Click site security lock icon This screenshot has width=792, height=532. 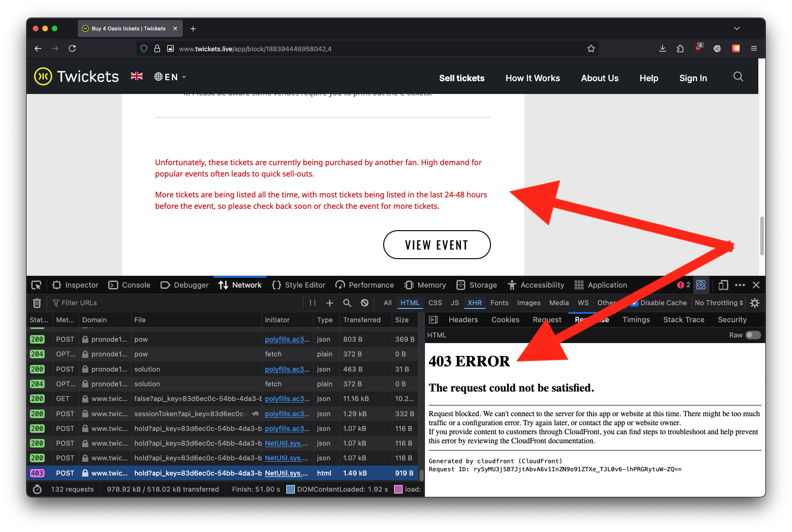pyautogui.click(x=157, y=48)
